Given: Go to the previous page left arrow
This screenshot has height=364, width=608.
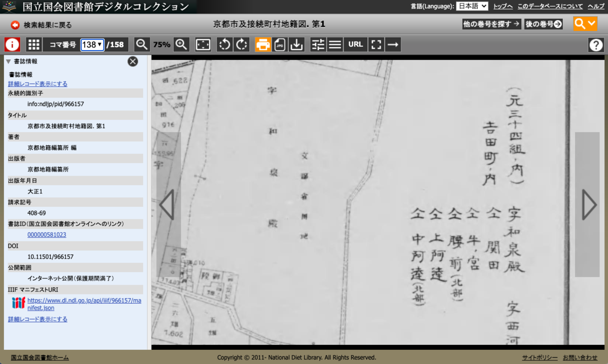Looking at the screenshot, I should 168,205.
